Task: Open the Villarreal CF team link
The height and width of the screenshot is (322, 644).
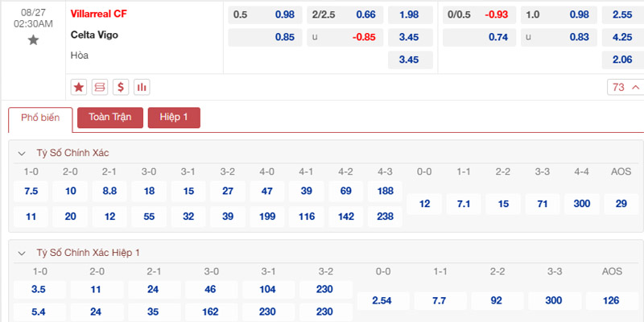Action: tap(98, 14)
